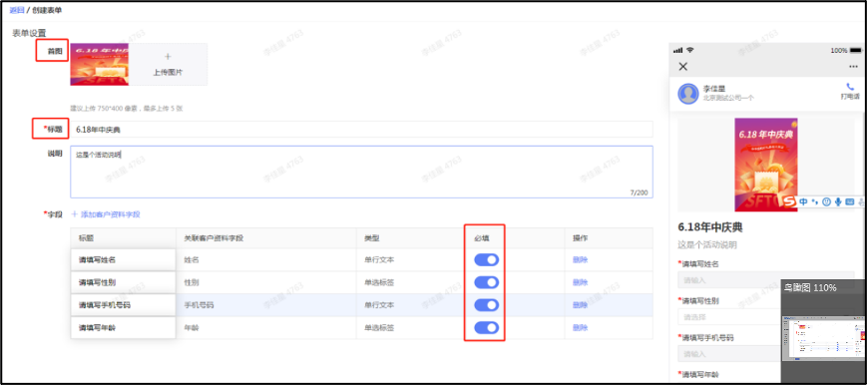Screen dimensions: 868x386
Task: Click uploaded 6.18 banner thumbnail
Action: point(100,64)
